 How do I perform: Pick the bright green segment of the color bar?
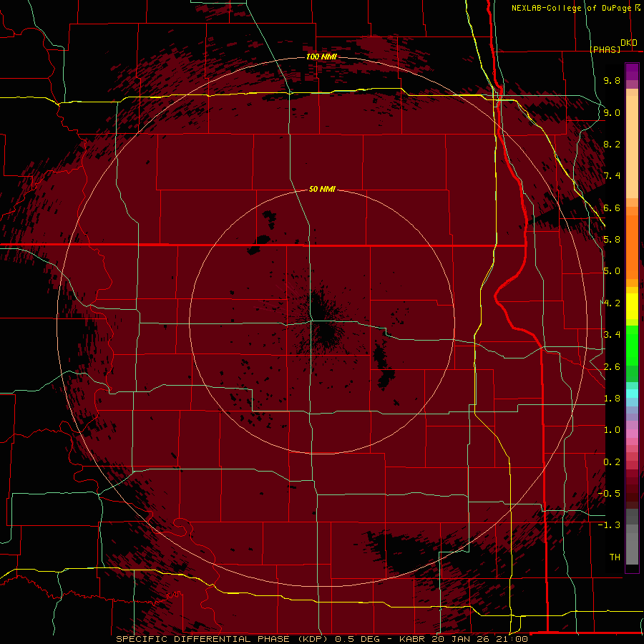(x=632, y=345)
